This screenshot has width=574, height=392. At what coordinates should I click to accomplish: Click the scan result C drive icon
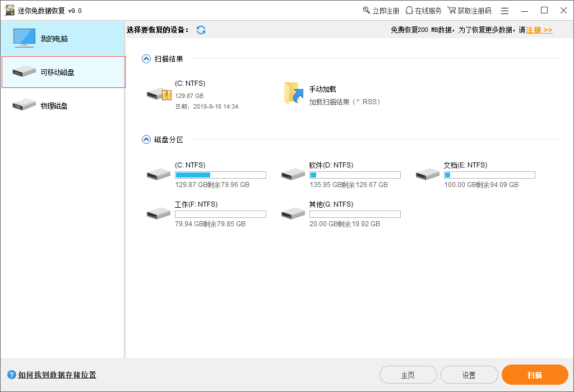tap(159, 95)
